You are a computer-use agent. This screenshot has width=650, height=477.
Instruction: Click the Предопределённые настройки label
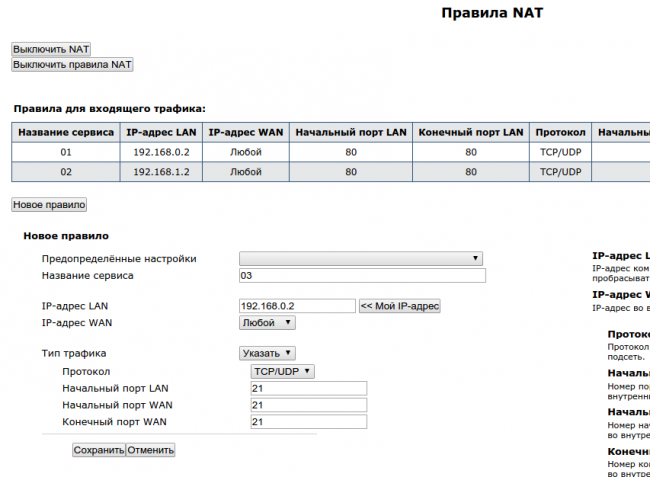coord(119,259)
